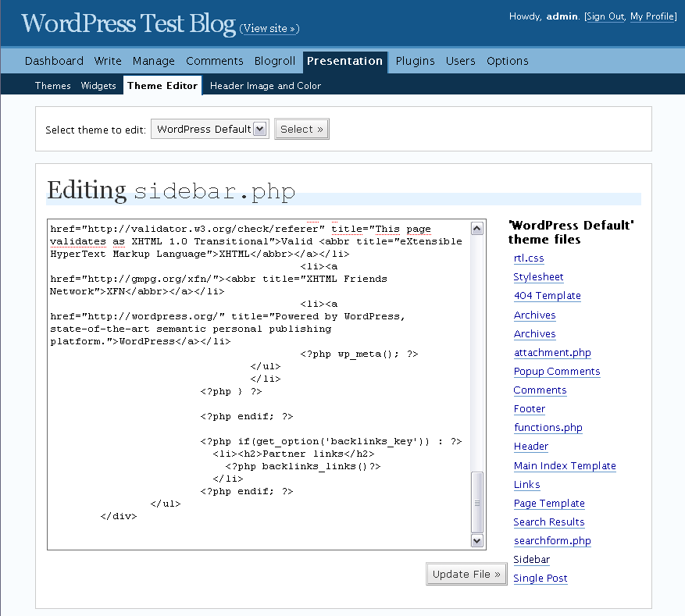The width and height of the screenshot is (685, 616).
Task: Switch to the Themes subtab
Action: click(x=53, y=86)
